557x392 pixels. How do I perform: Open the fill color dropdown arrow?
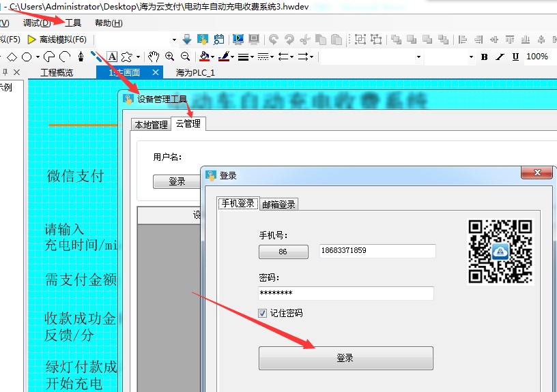tap(214, 57)
